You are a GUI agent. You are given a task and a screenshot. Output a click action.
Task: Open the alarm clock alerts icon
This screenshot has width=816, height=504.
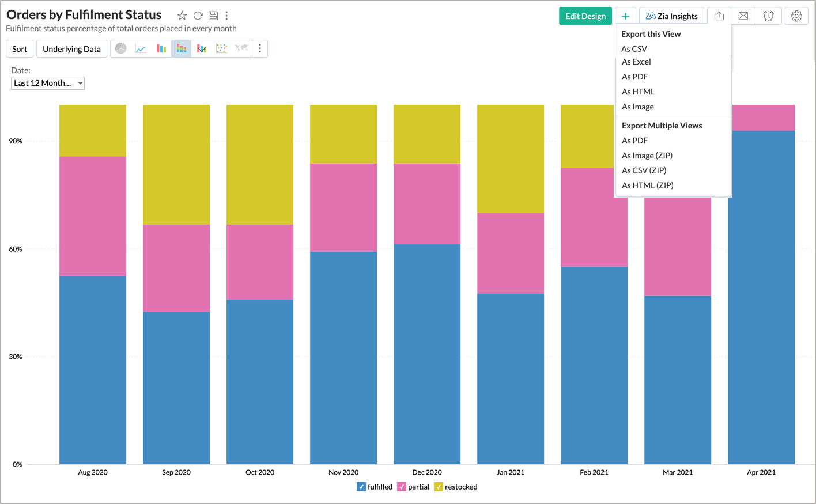point(768,16)
